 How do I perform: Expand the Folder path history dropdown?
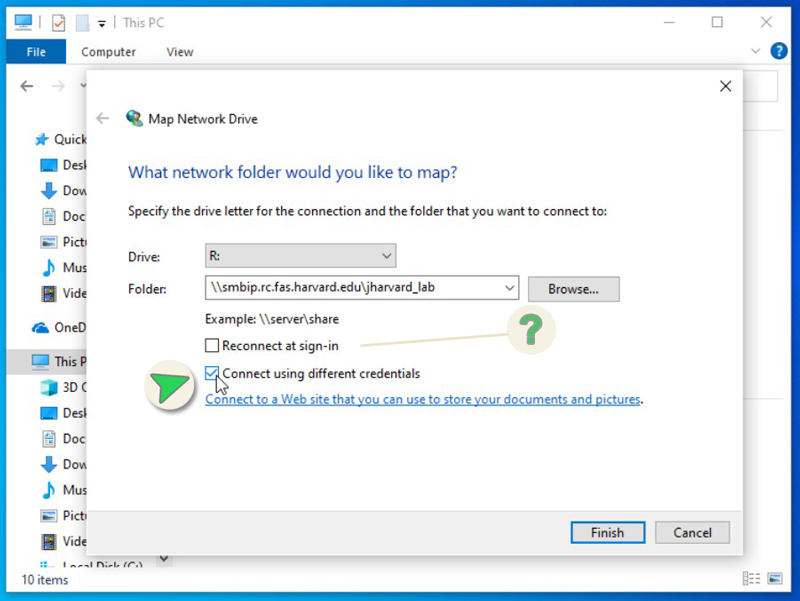click(510, 289)
